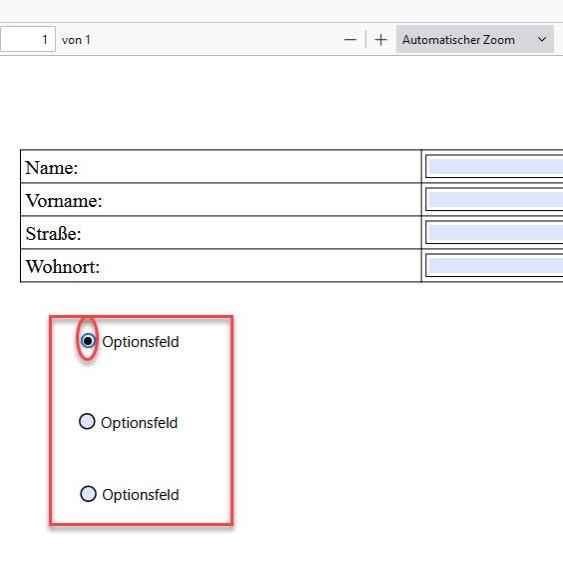Open the Automatischer Zoom dropdown
Screen dimensions: 563x563
(475, 39)
